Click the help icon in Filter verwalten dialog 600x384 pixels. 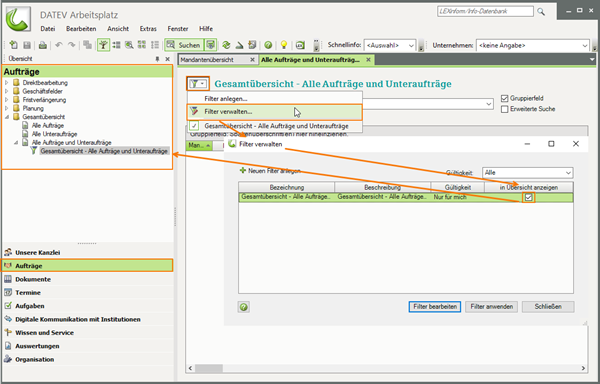tap(244, 307)
